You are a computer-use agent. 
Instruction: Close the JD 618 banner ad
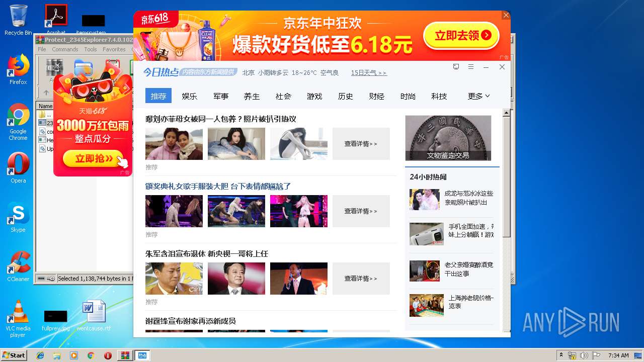pos(506,15)
